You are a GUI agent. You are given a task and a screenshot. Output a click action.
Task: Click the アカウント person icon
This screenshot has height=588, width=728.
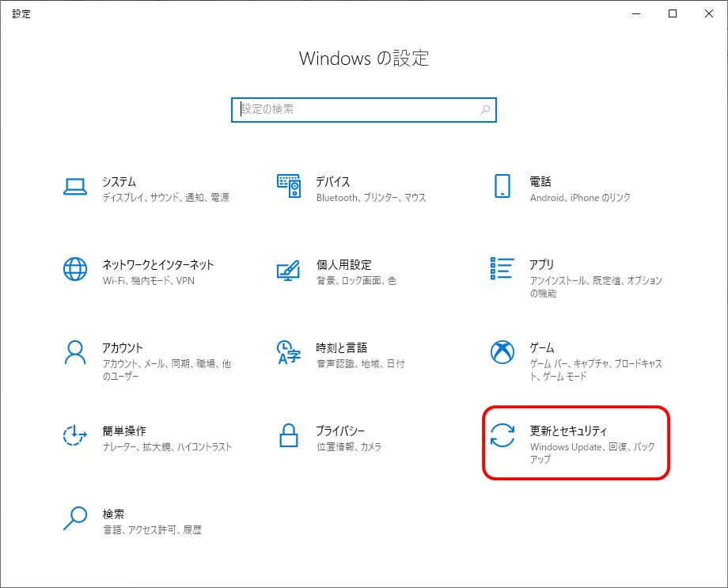click(74, 352)
